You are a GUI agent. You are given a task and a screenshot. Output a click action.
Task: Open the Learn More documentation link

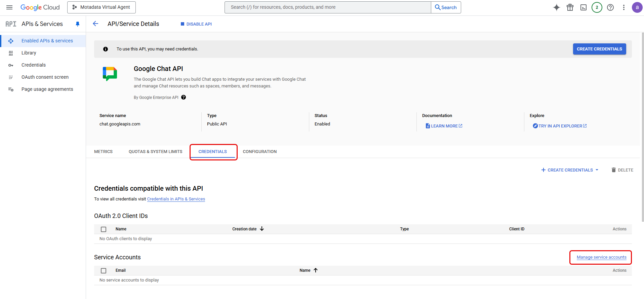[x=444, y=126]
